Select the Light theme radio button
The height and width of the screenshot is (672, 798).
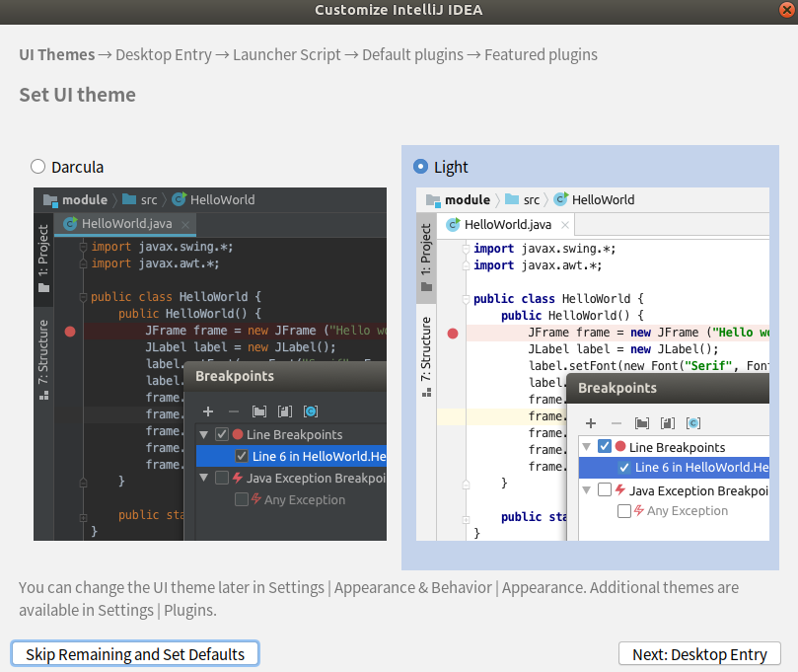coord(421,167)
